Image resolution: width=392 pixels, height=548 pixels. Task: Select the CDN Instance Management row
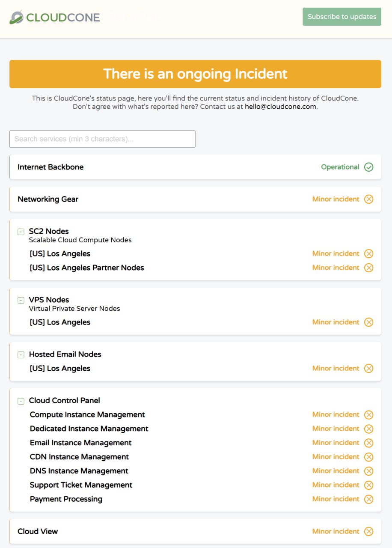[80, 457]
